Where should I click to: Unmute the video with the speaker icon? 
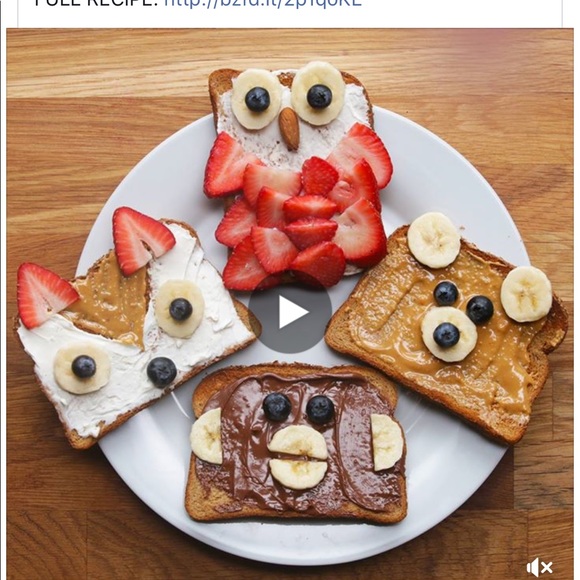(539, 567)
